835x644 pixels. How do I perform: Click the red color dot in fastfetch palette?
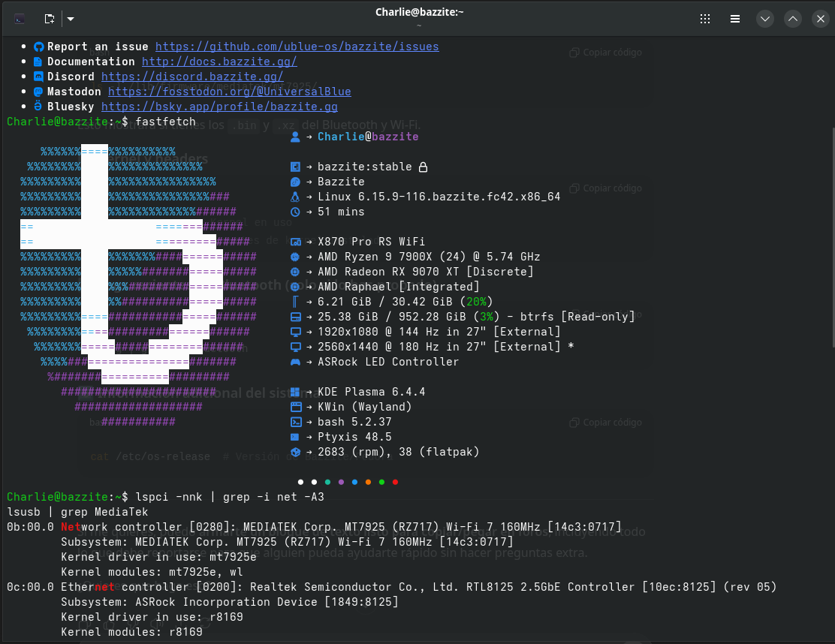[395, 482]
